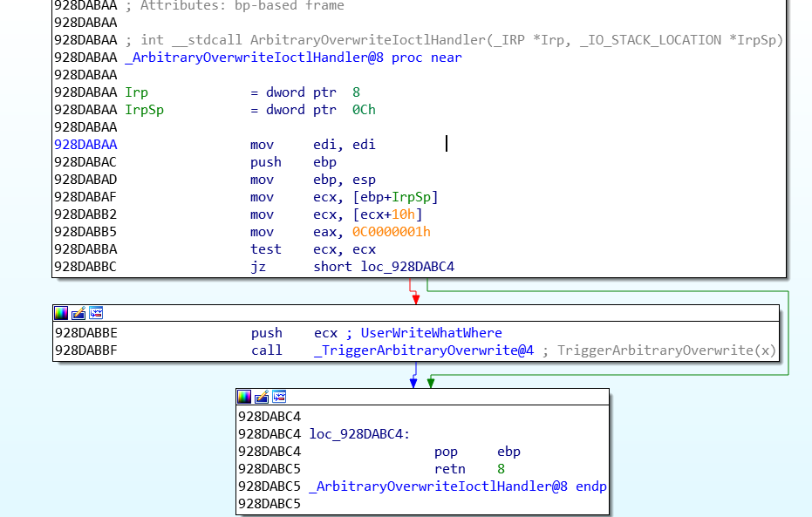The height and width of the screenshot is (517, 812).
Task: Click the highlighted 928DABAA address on the mov edi line
Action: click(85, 145)
